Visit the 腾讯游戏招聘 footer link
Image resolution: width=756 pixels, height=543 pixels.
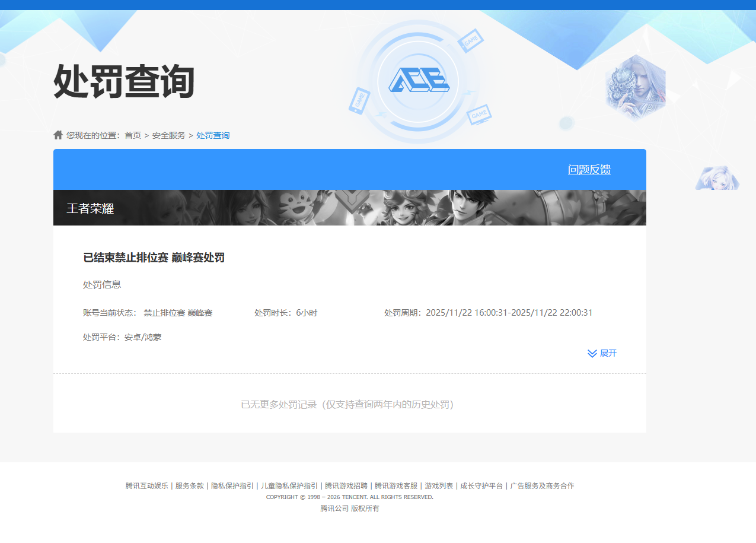point(346,485)
